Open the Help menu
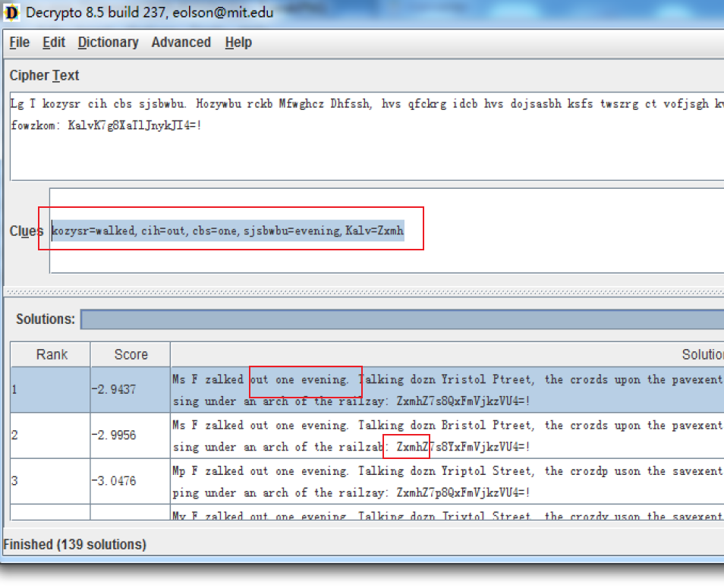This screenshot has width=724, height=588. [x=238, y=42]
